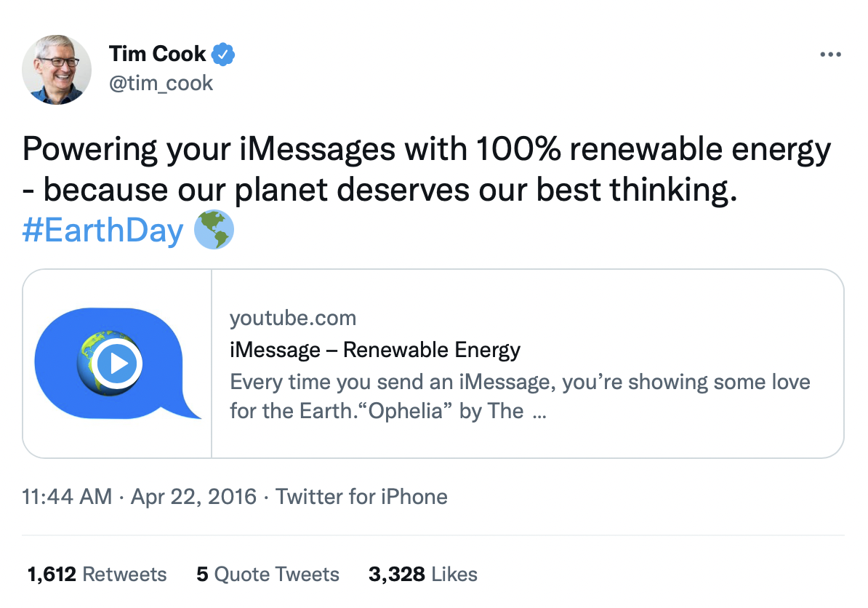View the 1,612 Retweets list

97,574
